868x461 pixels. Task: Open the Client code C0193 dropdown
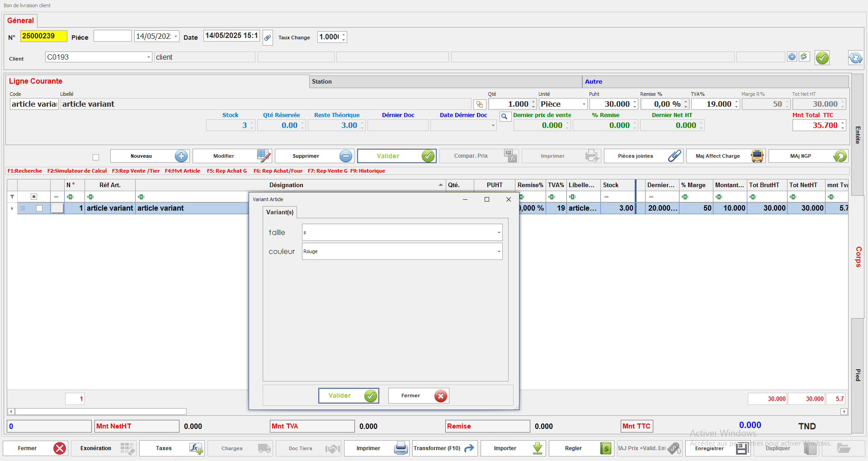pyautogui.click(x=148, y=57)
